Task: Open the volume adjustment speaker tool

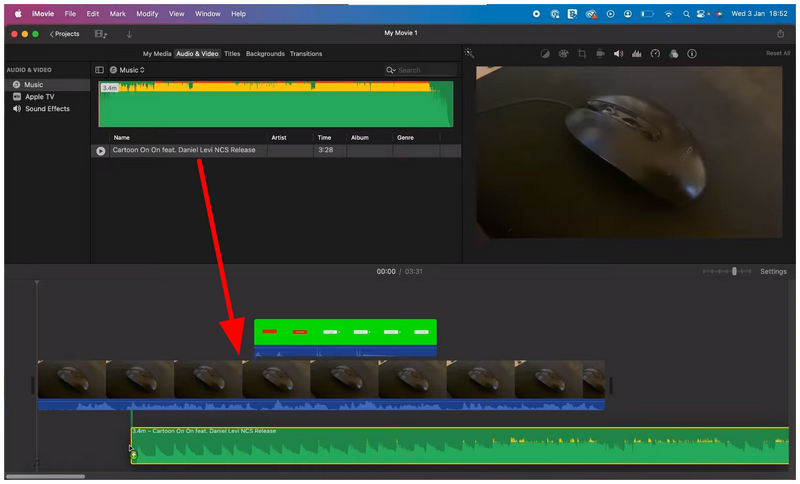Action: [618, 54]
